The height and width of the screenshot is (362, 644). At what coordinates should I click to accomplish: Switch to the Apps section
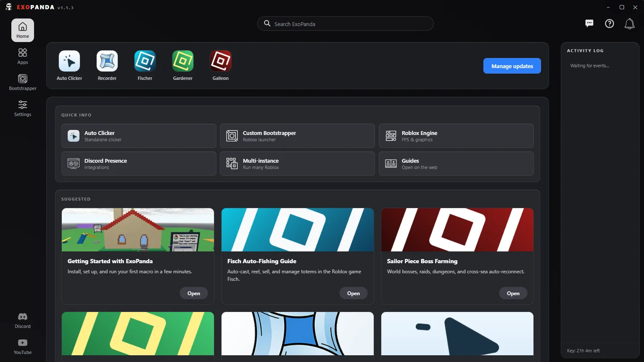click(23, 56)
